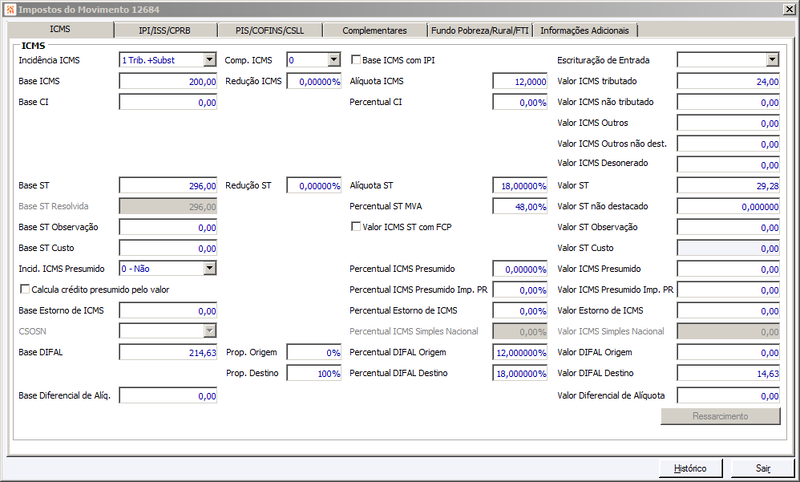Click the Base ST field
The width and height of the screenshot is (800, 482).
[168, 185]
